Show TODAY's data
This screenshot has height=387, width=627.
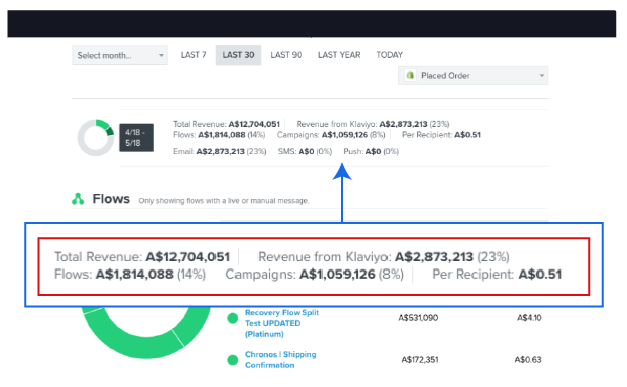click(389, 55)
